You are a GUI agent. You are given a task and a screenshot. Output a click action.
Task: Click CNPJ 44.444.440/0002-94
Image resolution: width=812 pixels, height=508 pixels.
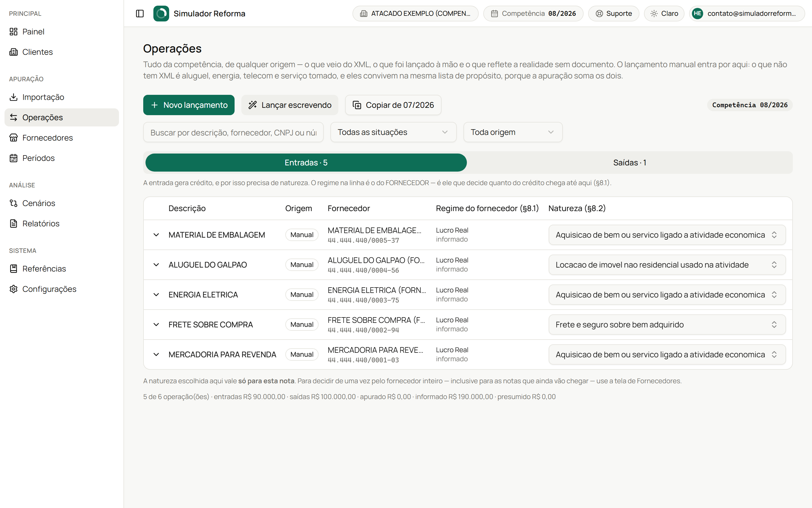[x=363, y=330]
